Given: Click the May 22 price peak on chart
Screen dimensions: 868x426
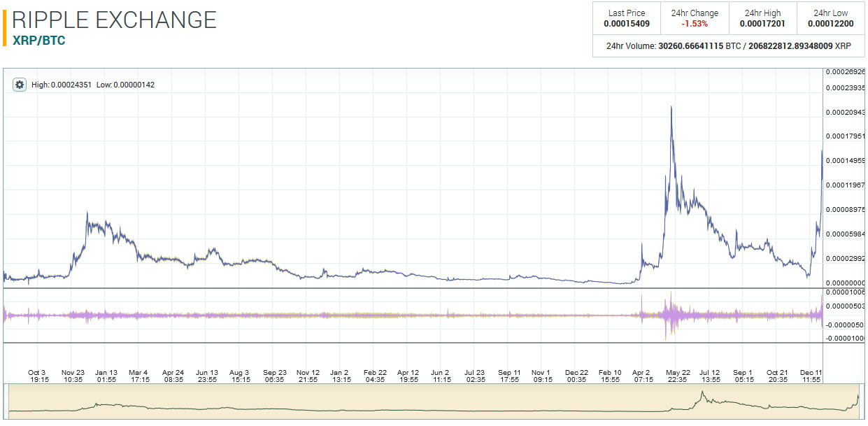Looking at the screenshot, I should [x=671, y=108].
